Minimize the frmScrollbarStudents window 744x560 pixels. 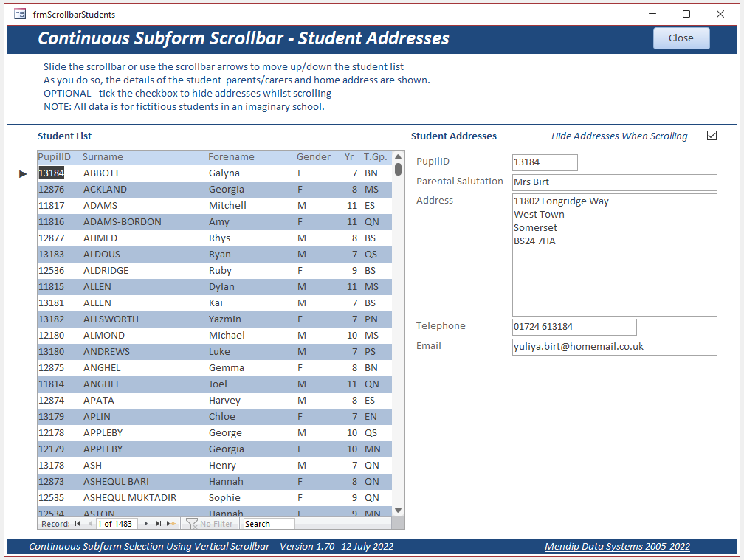click(652, 14)
